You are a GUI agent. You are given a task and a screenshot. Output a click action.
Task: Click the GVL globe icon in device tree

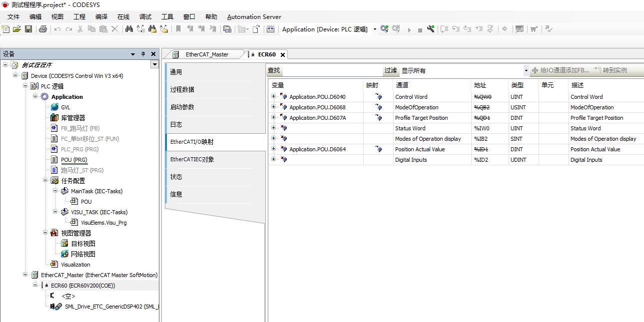(x=54, y=107)
